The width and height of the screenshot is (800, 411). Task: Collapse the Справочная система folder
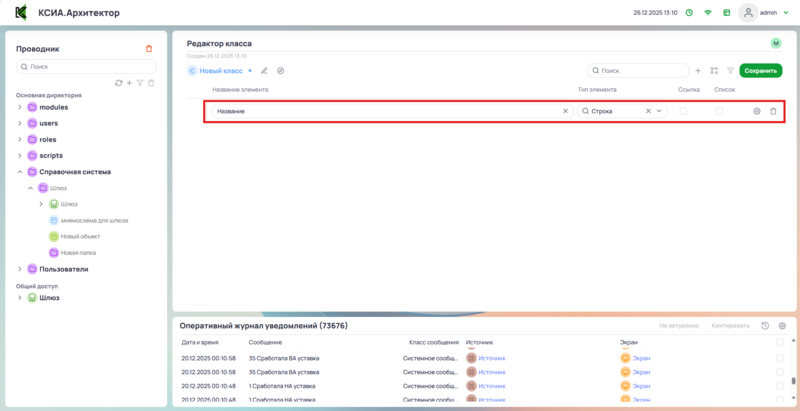20,172
